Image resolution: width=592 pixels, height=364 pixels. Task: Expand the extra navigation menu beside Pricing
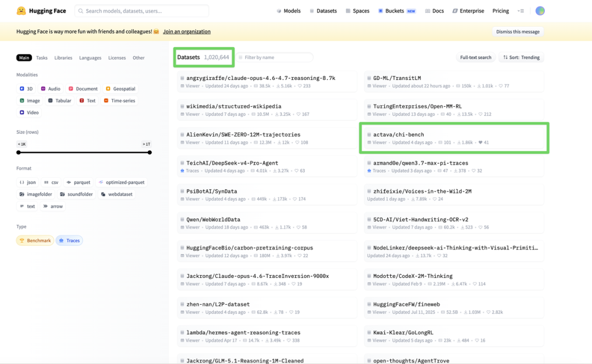click(521, 11)
